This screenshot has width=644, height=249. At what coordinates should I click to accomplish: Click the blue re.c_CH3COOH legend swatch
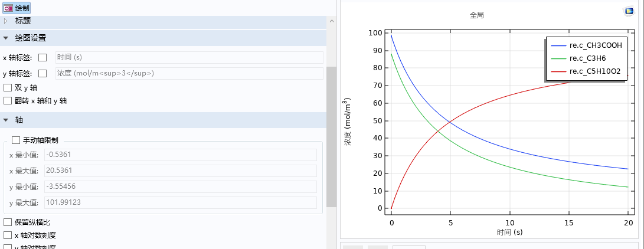tap(558, 45)
